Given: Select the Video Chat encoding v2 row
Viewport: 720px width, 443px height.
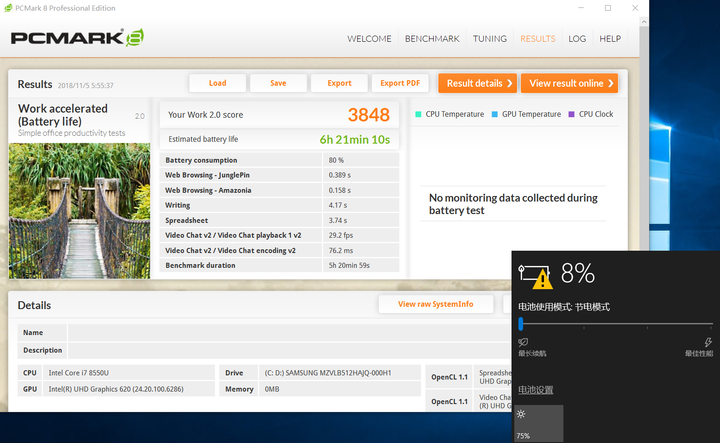Looking at the screenshot, I should pyautogui.click(x=279, y=250).
